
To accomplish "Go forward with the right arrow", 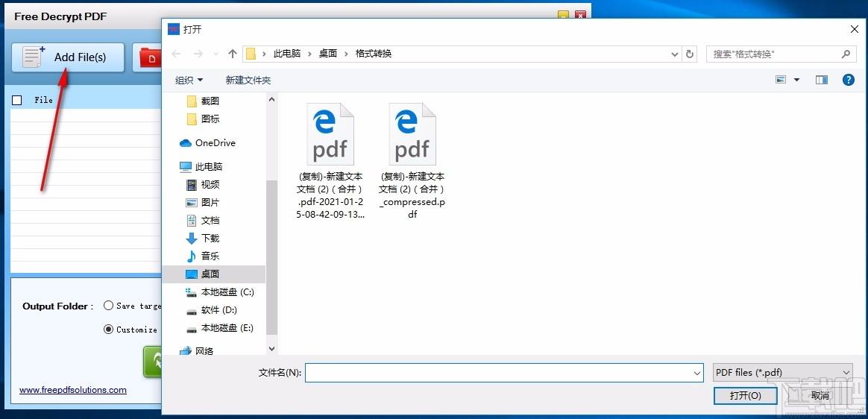I will [x=198, y=54].
